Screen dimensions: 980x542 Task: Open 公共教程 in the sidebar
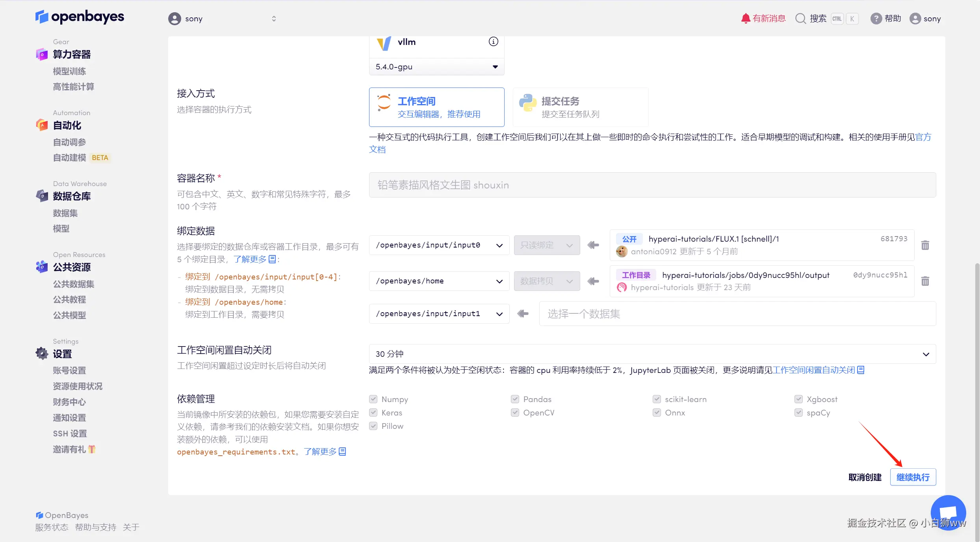(69, 300)
